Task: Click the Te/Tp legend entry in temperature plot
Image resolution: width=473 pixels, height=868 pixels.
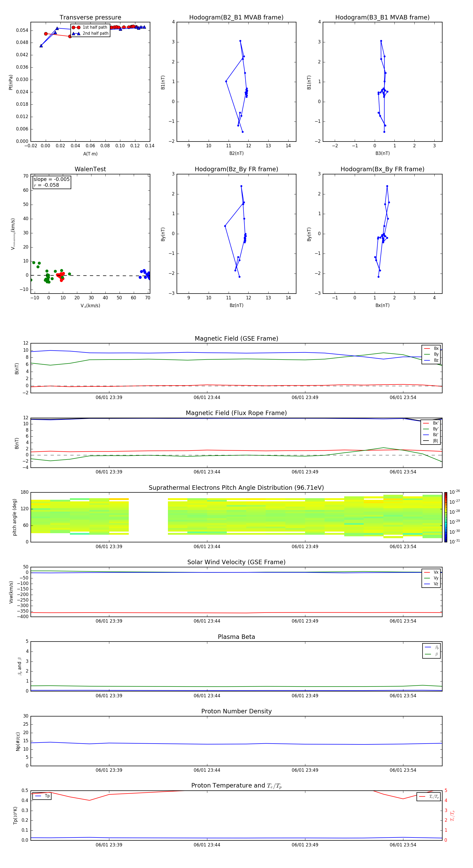Action: (x=429, y=797)
